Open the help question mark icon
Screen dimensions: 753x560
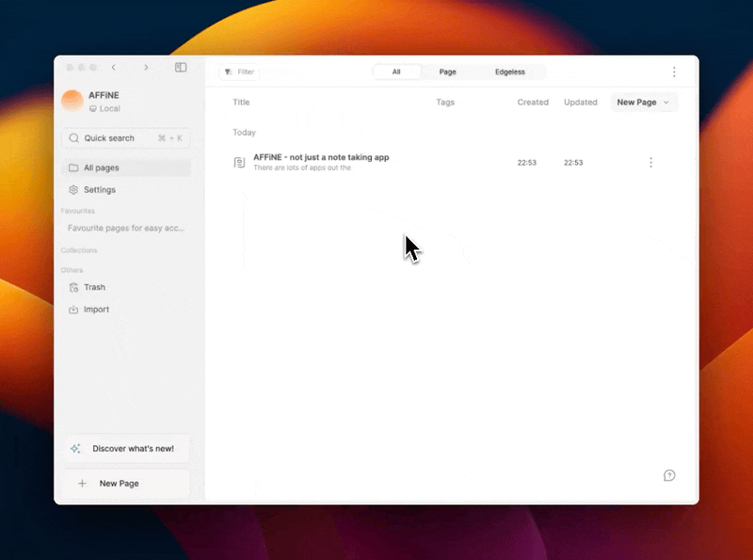[669, 475]
